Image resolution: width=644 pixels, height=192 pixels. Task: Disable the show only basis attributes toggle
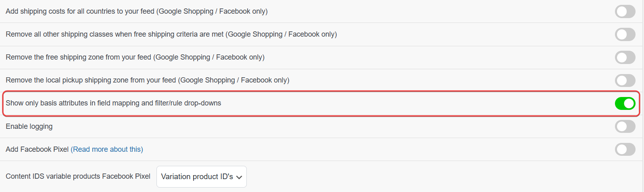click(x=625, y=103)
